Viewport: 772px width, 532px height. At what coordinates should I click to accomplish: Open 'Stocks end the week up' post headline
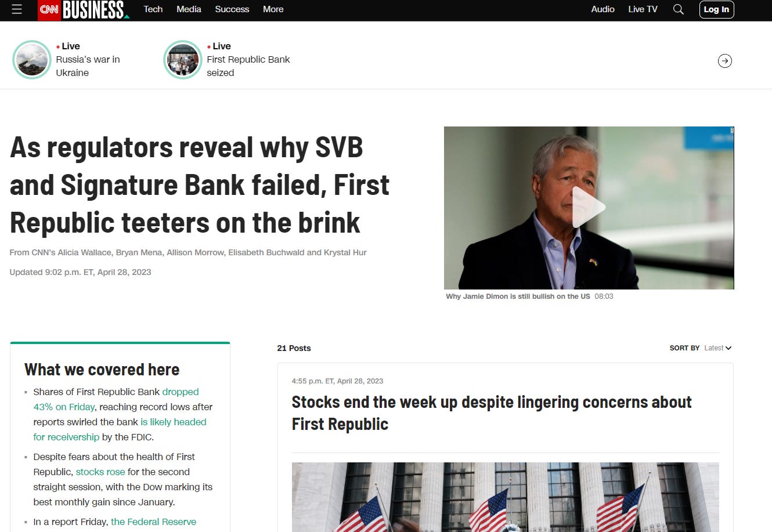(x=491, y=413)
